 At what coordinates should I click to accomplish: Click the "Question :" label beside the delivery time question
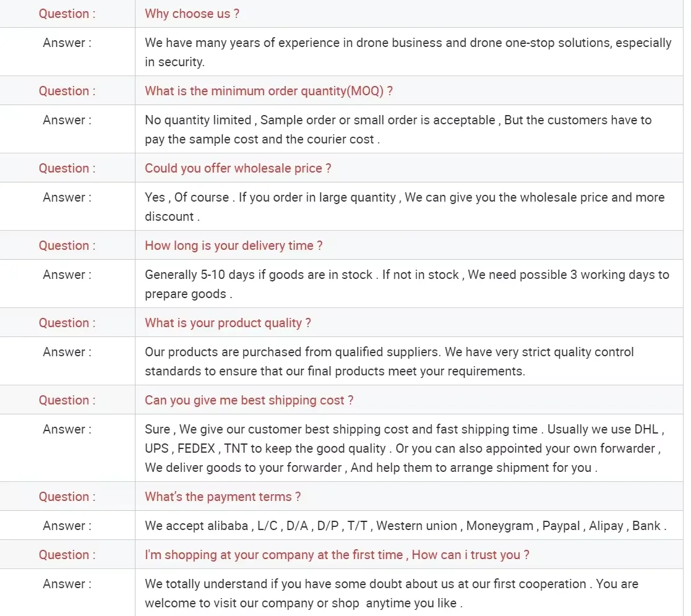67,246
